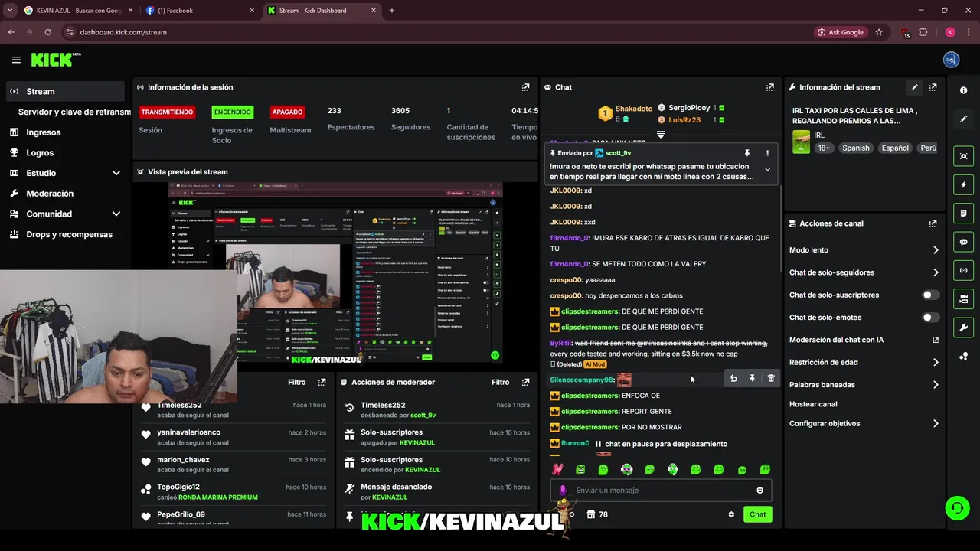Screen dimensions: 980x551
Task: Click the 18+ tag in stream info
Action: coord(823,148)
